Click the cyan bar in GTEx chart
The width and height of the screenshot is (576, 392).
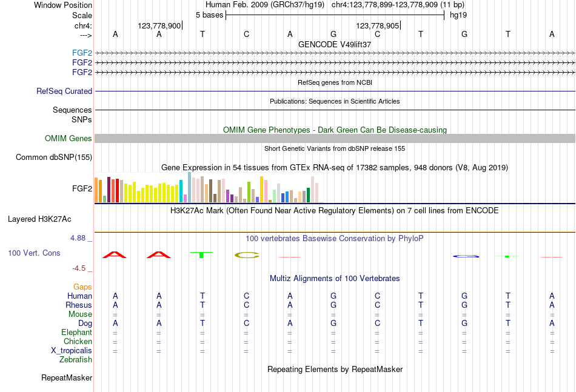pyautogui.click(x=181, y=191)
